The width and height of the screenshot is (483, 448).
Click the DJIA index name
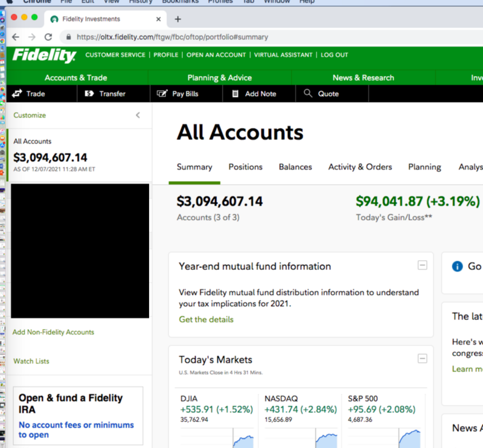pyautogui.click(x=189, y=398)
